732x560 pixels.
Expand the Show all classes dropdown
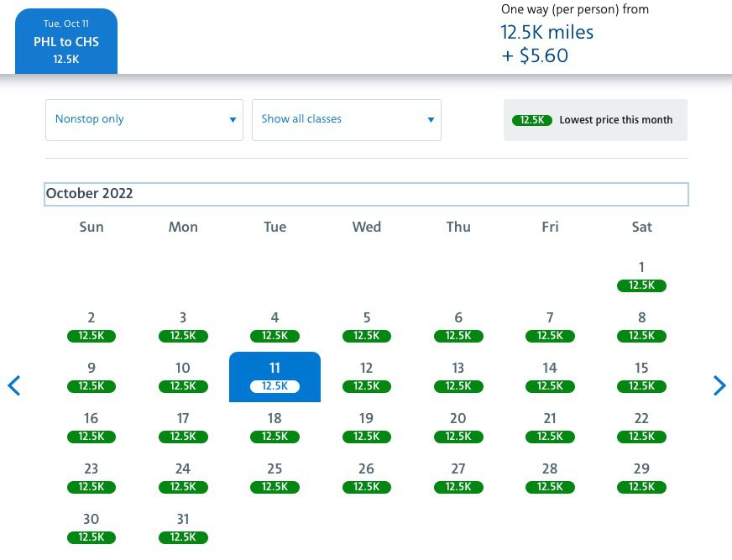346,119
